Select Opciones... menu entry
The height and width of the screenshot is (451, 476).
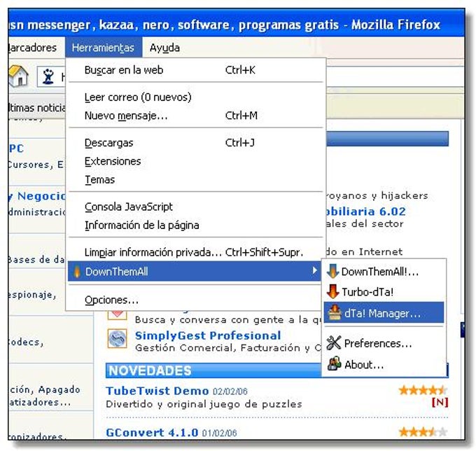196,300
